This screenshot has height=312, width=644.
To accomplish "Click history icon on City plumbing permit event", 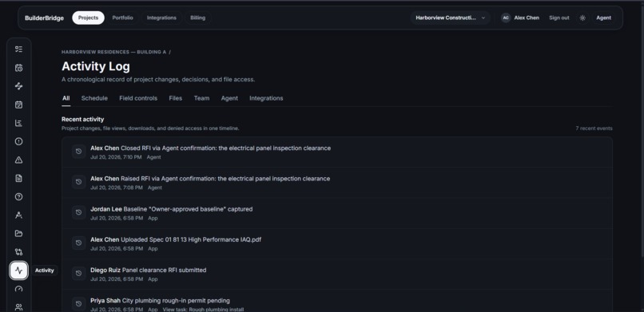I will [x=79, y=304].
